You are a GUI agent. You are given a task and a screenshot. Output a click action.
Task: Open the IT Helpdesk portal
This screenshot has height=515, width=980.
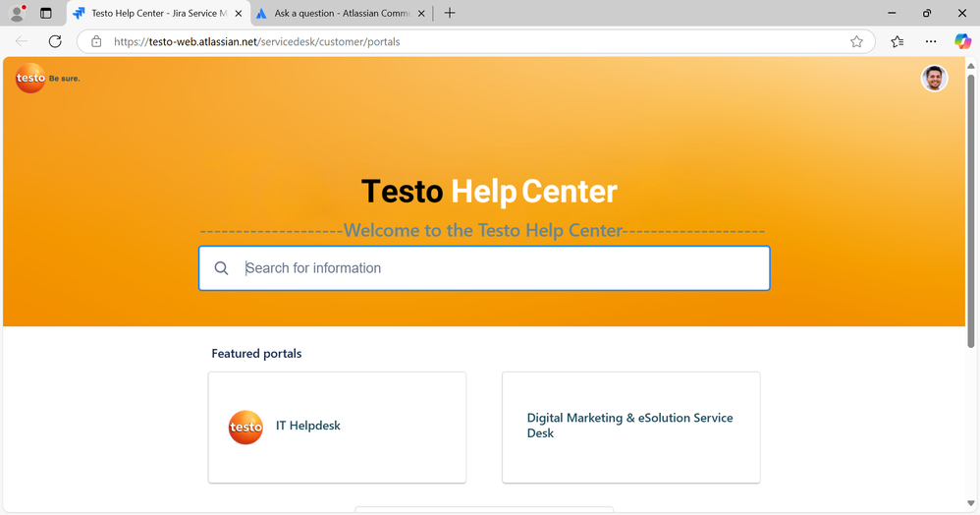(x=337, y=428)
